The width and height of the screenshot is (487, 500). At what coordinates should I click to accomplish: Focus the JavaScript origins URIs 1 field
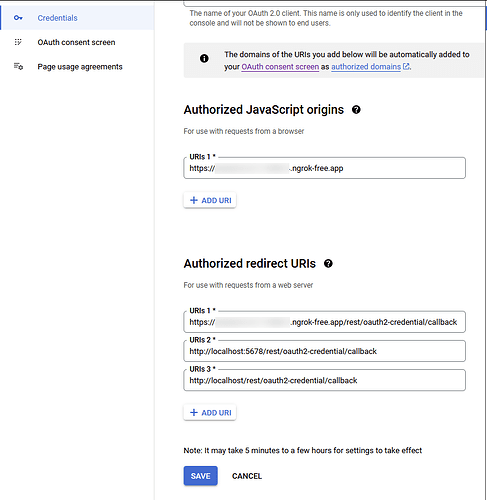tap(324, 168)
